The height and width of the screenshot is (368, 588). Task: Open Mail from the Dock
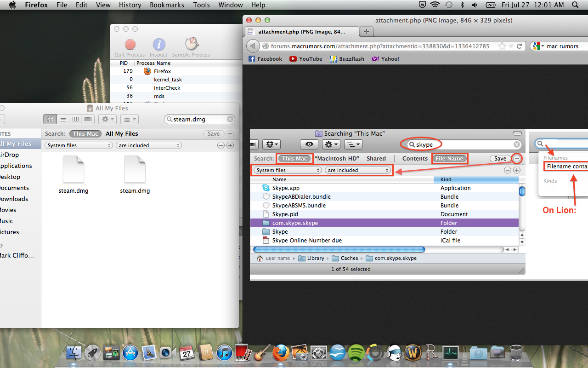[149, 353]
